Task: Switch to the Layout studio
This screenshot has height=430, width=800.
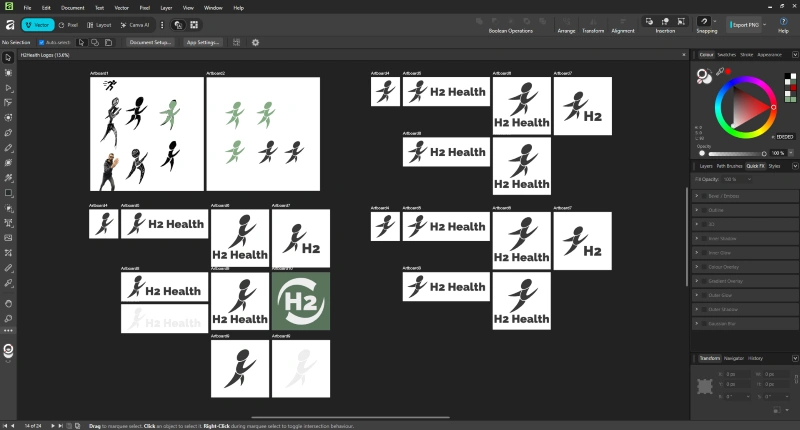Action: (103, 24)
